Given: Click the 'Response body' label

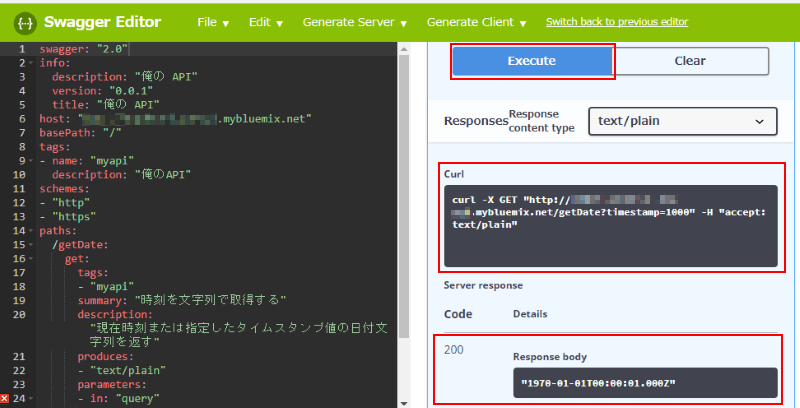Looking at the screenshot, I should point(550,357).
